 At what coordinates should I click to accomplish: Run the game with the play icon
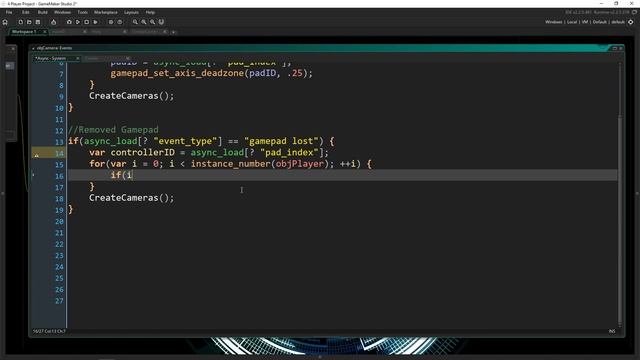pos(78,22)
